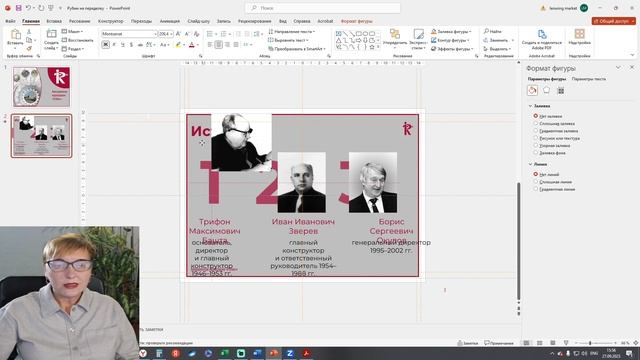Switch to the Вставка ribbon tab
The height and width of the screenshot is (360, 640).
coord(54,21)
